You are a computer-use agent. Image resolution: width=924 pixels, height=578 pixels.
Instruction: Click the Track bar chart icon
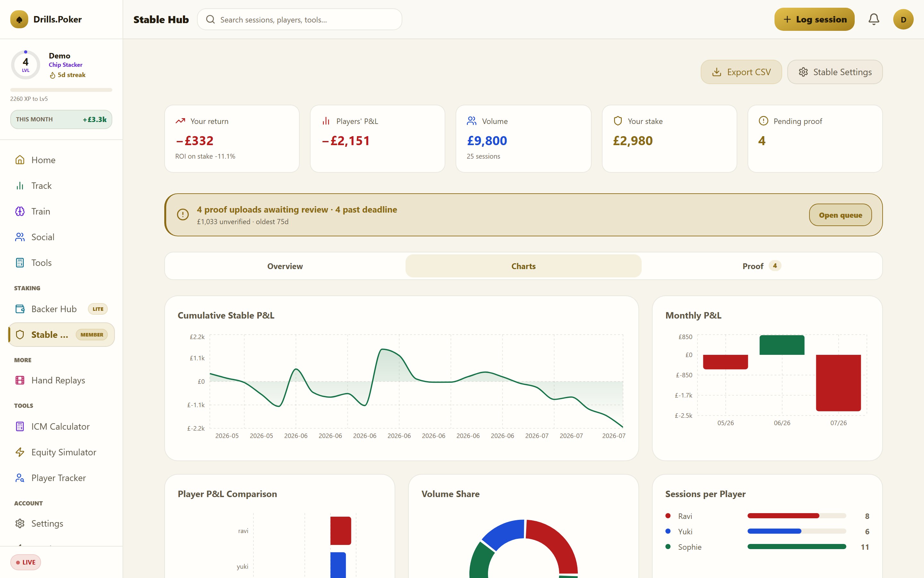point(20,185)
